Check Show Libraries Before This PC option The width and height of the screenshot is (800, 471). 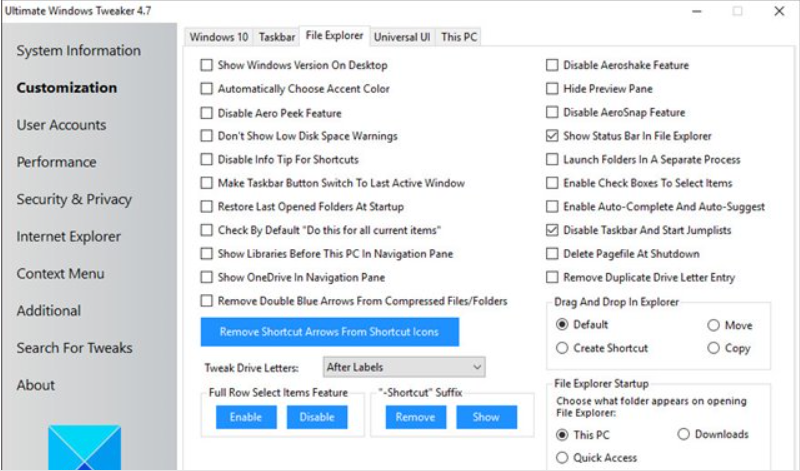(x=207, y=254)
